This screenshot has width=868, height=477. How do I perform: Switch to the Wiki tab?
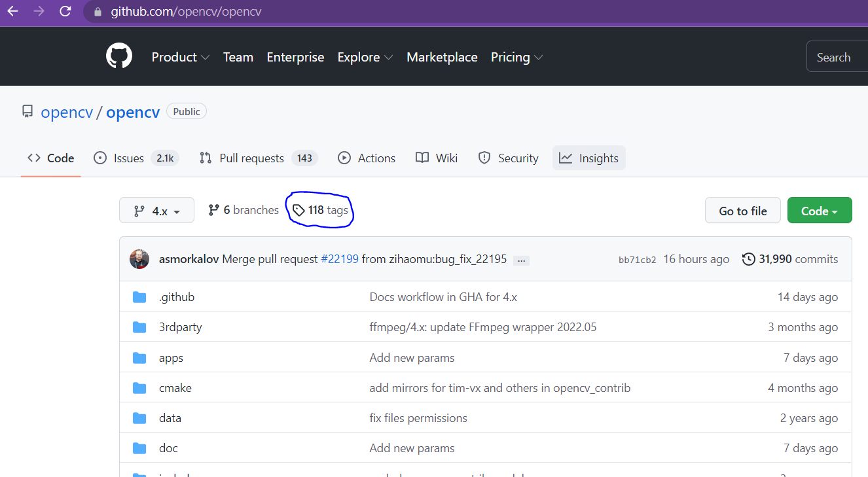(437, 158)
